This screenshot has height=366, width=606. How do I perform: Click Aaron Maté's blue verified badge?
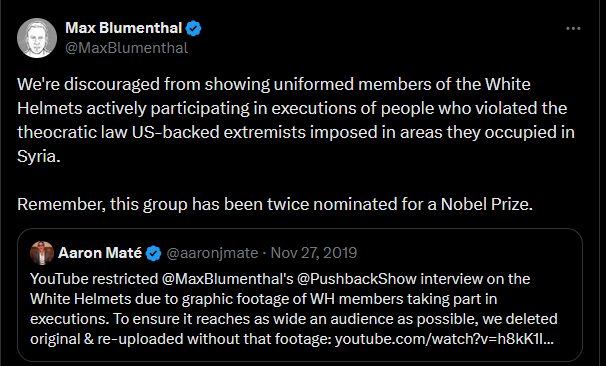(x=153, y=253)
